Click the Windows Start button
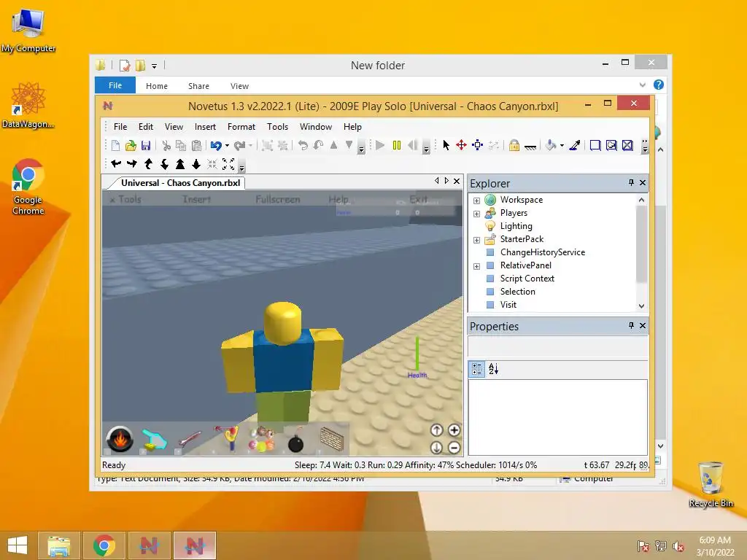Screen dimensions: 747x560 (x=18, y=545)
